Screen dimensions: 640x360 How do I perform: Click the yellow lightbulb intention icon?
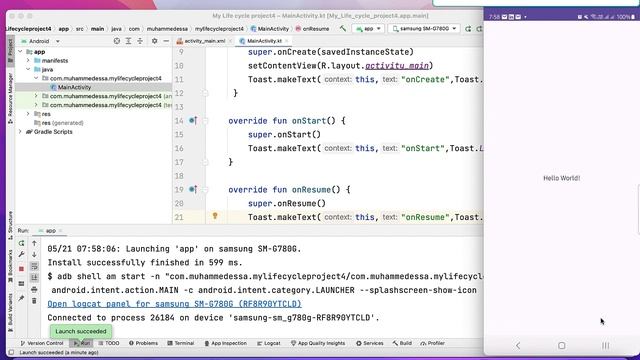tap(215, 216)
